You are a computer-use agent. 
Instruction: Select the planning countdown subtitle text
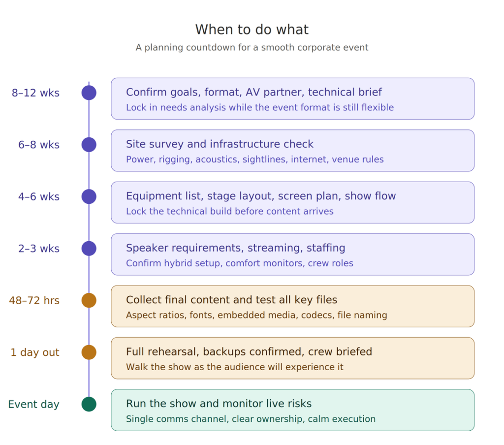(252, 48)
